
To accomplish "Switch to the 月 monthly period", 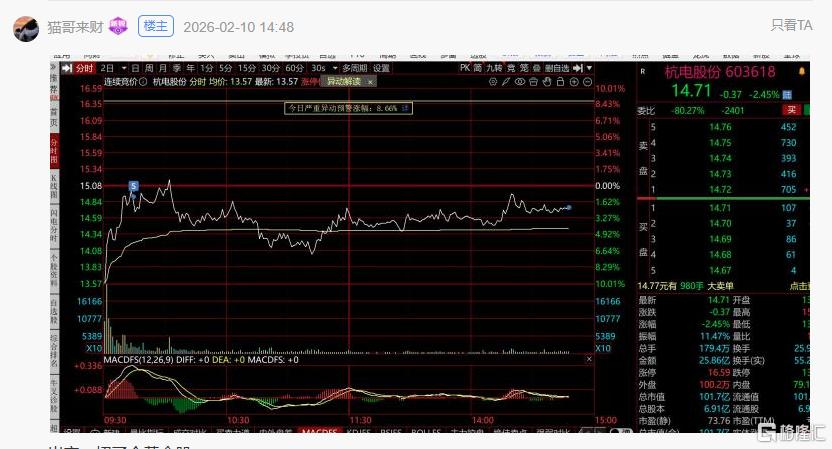I will pos(163,68).
